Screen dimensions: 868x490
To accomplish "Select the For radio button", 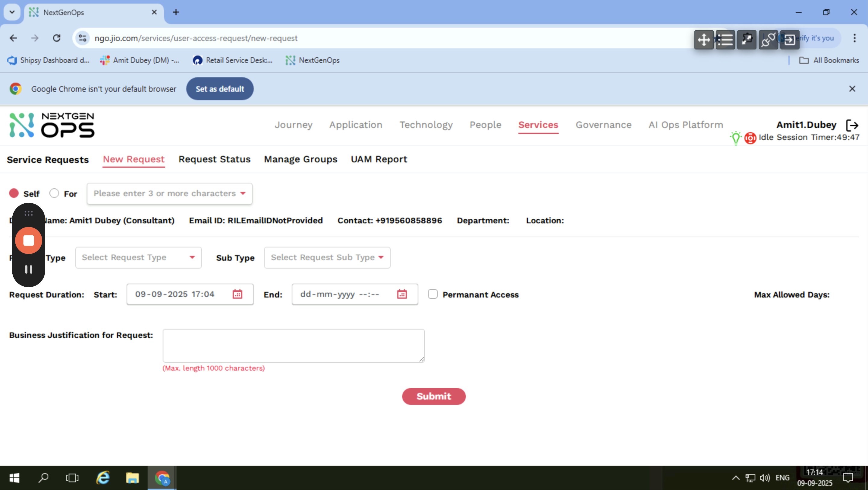I will (x=54, y=193).
